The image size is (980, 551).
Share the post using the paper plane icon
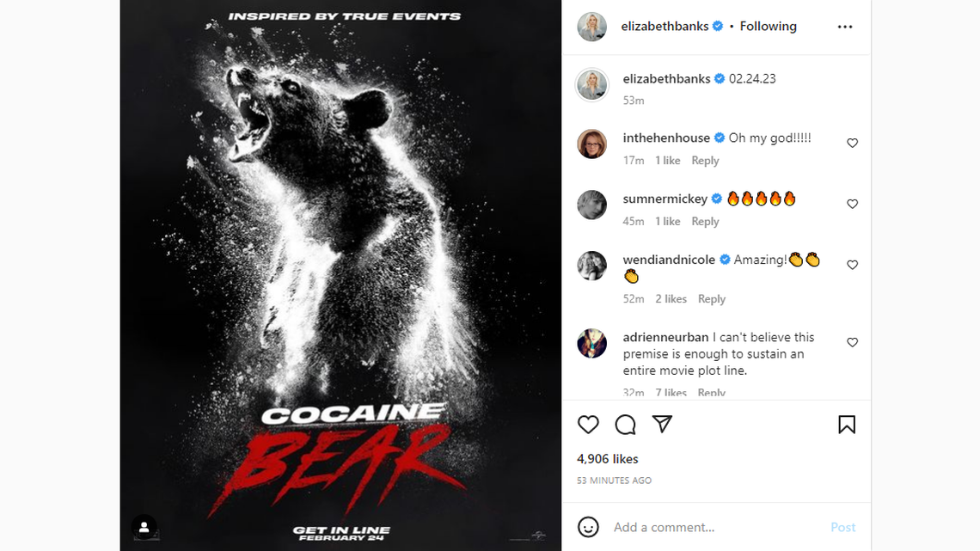pyautogui.click(x=662, y=424)
